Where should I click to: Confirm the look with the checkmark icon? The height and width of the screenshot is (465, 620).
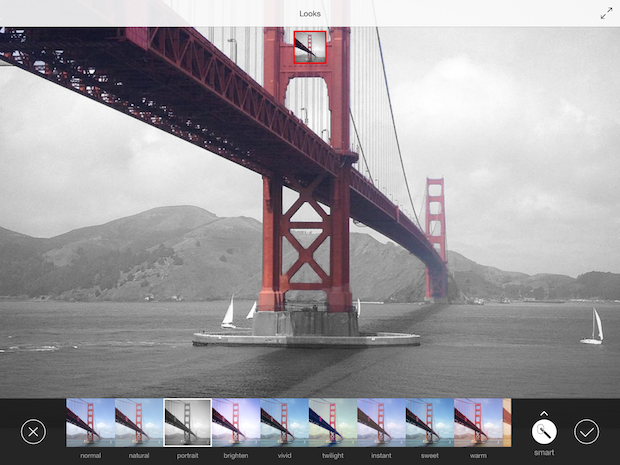pyautogui.click(x=586, y=432)
